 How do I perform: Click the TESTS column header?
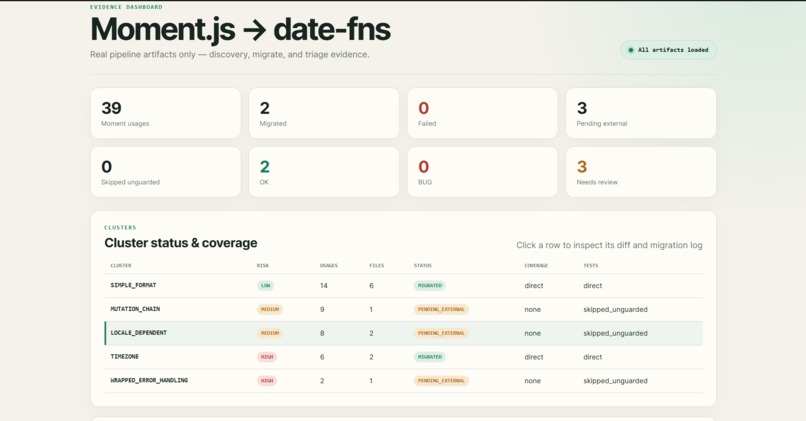(x=591, y=266)
